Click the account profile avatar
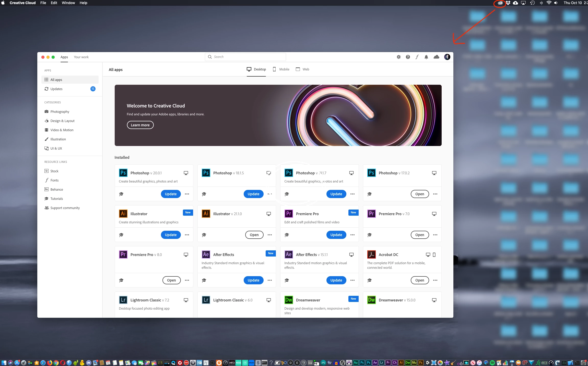588x366 pixels. pyautogui.click(x=447, y=57)
